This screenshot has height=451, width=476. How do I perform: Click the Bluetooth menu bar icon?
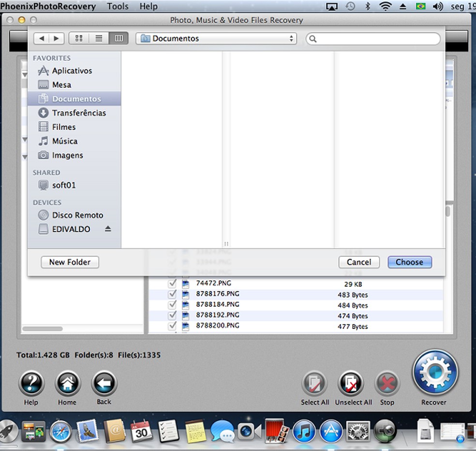click(x=368, y=6)
